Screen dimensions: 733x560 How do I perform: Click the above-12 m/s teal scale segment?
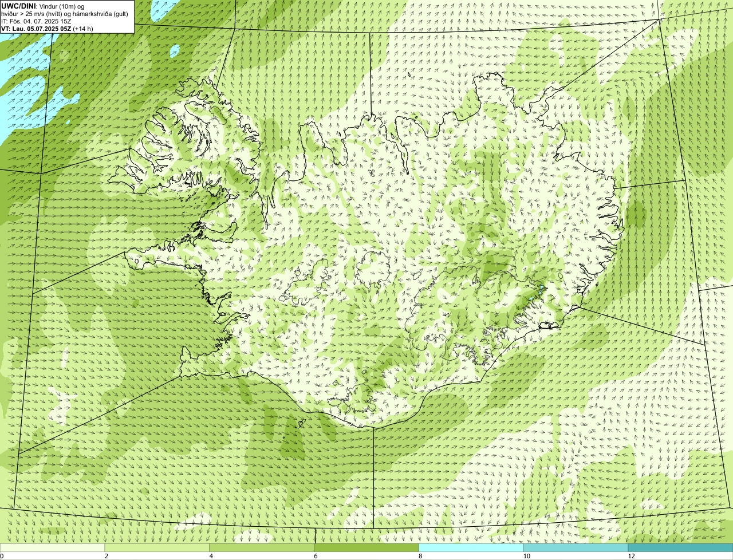tap(680, 548)
